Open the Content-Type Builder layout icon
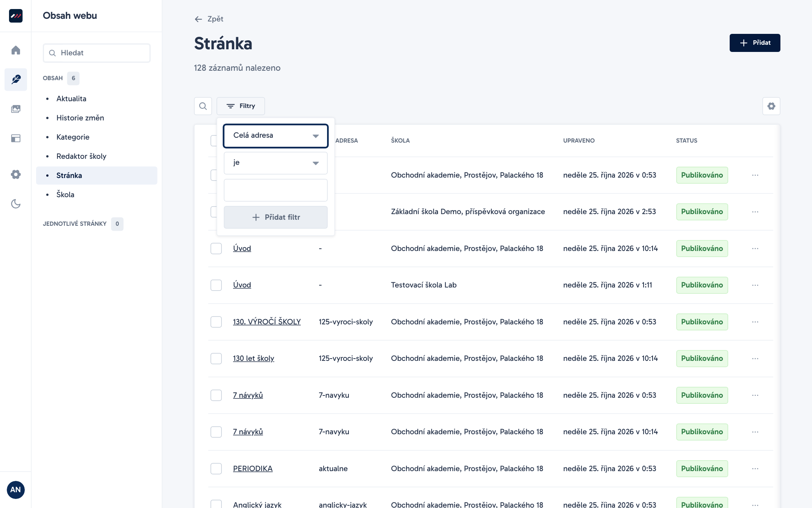Screen dimensions: 812x508 coord(16,138)
